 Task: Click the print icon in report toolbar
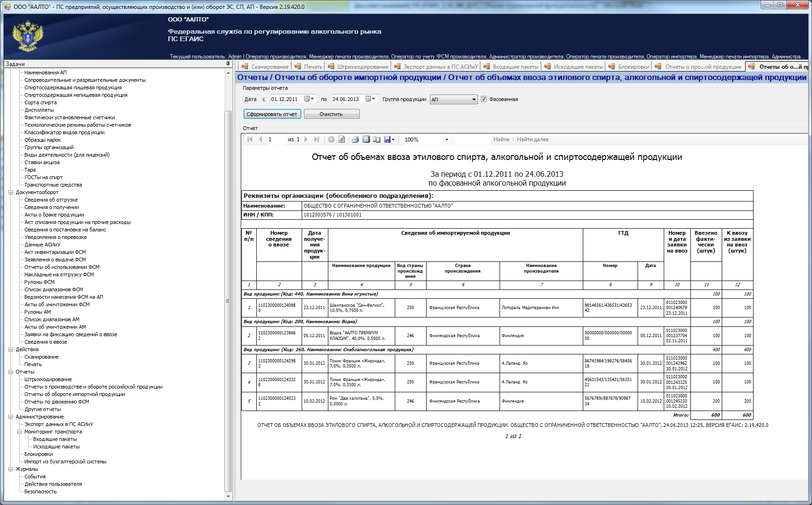pyautogui.click(x=355, y=139)
